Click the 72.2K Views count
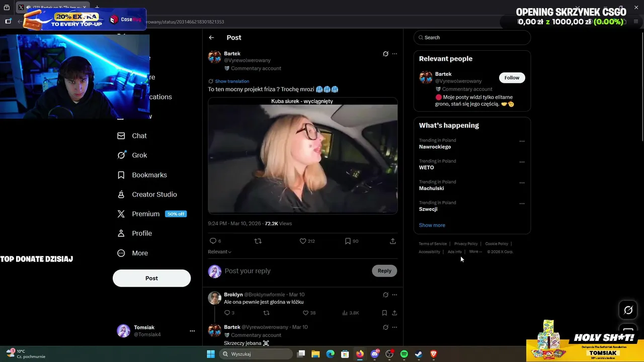Viewport: 644px width, 362px height. tap(278, 224)
